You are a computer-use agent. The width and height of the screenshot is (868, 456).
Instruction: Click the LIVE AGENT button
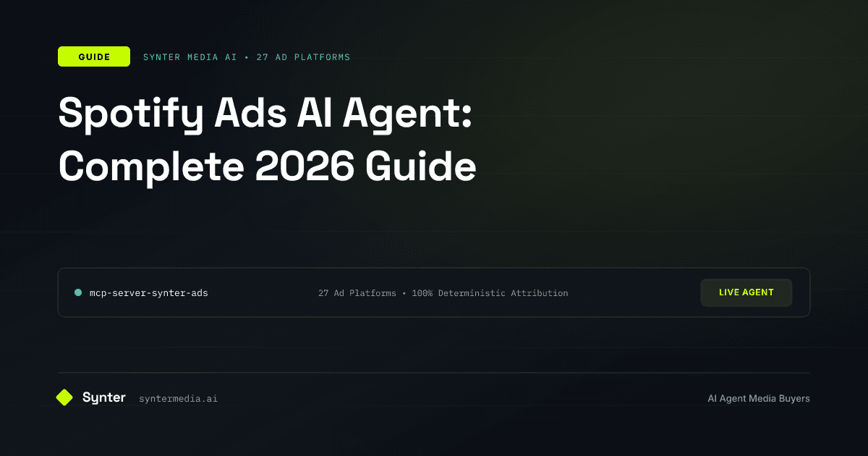tap(746, 292)
